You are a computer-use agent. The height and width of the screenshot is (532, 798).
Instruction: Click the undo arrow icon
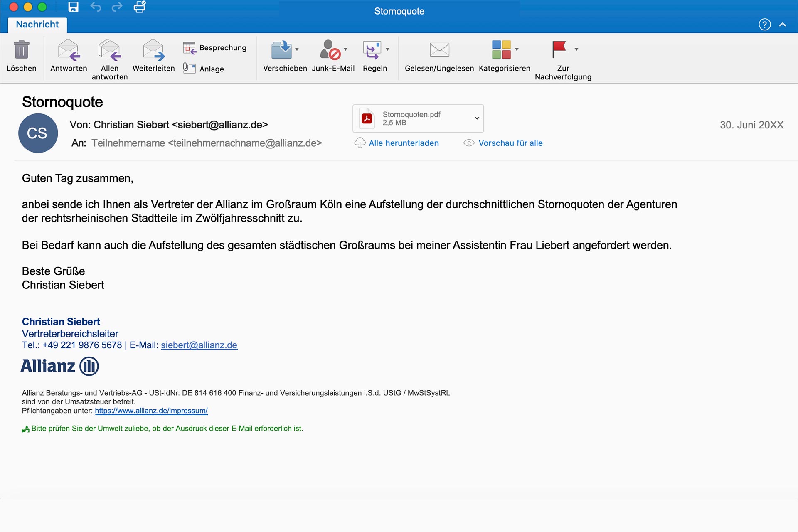click(x=96, y=7)
